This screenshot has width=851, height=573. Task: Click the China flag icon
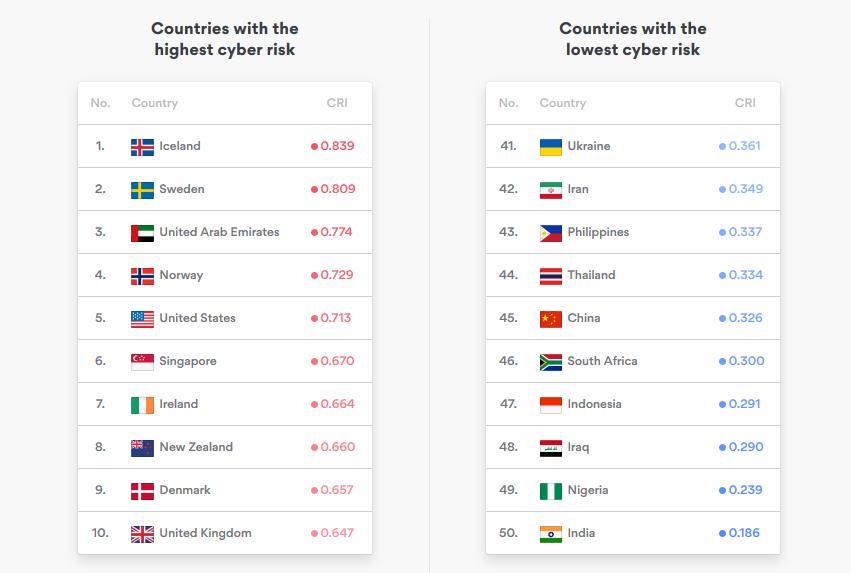click(550, 319)
